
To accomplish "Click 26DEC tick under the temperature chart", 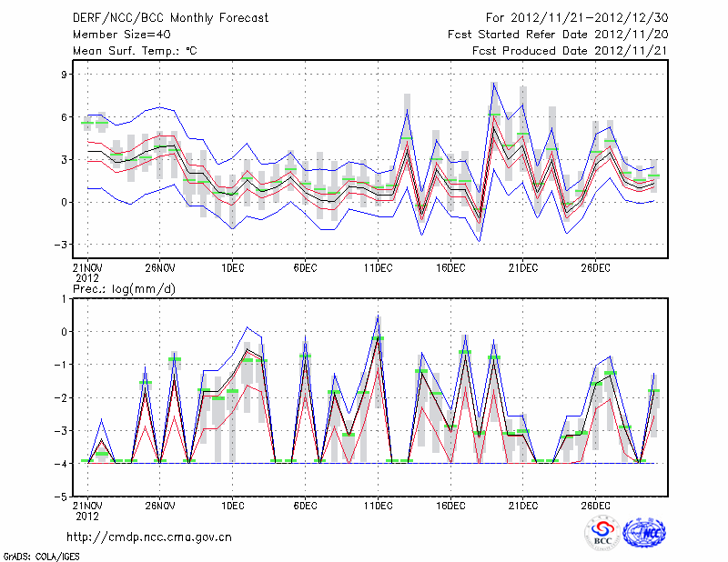I will [x=595, y=268].
